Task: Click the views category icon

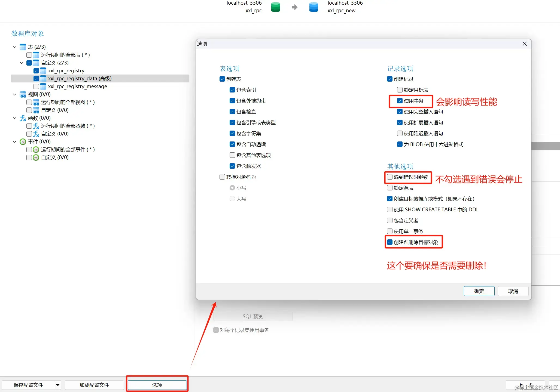Action: [23, 94]
